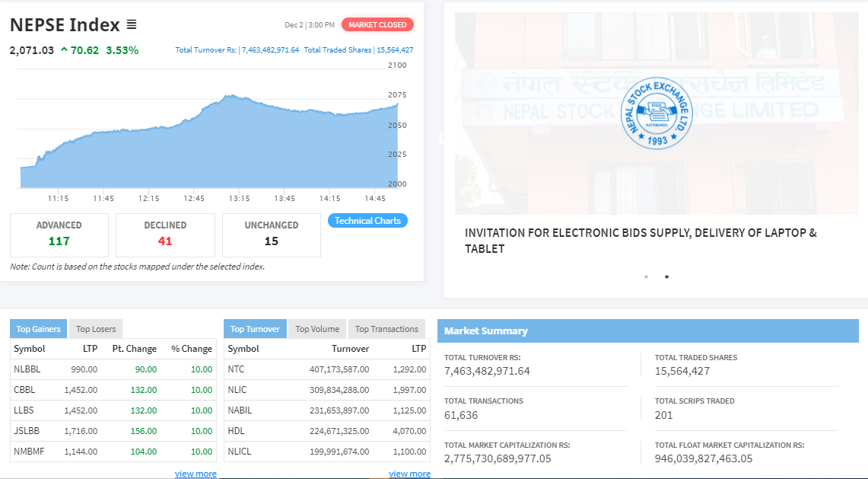
Task: Click NTC symbol in Top Turnover
Action: tap(236, 369)
